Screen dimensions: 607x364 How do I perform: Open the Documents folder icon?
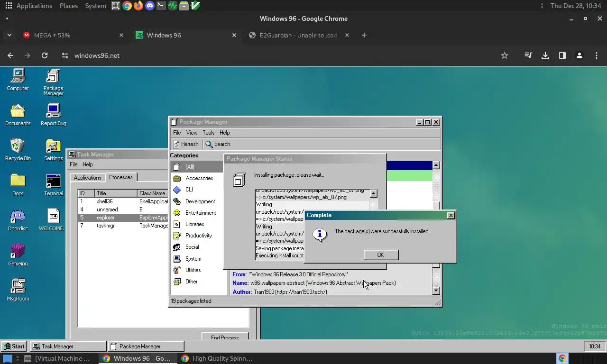point(18,114)
